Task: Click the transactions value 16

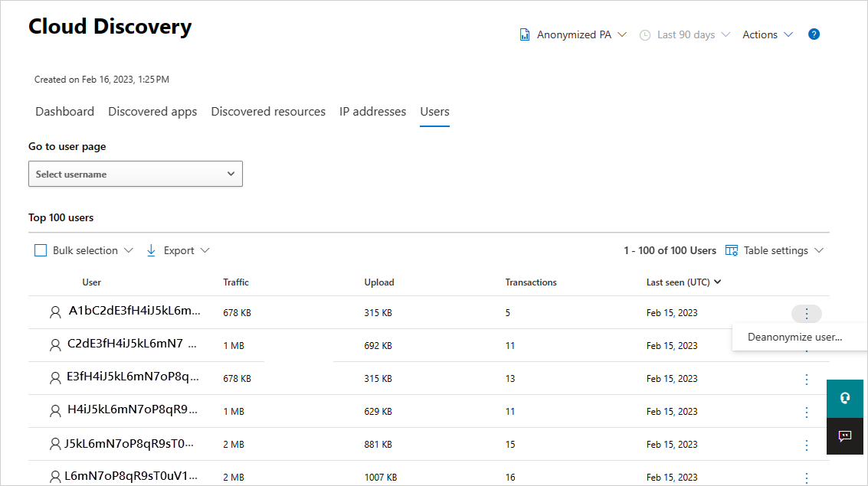Action: tap(509, 477)
